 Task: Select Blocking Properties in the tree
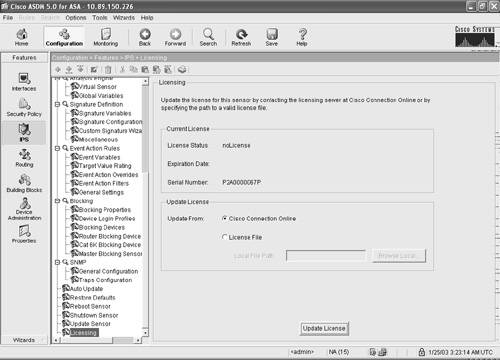point(101,210)
